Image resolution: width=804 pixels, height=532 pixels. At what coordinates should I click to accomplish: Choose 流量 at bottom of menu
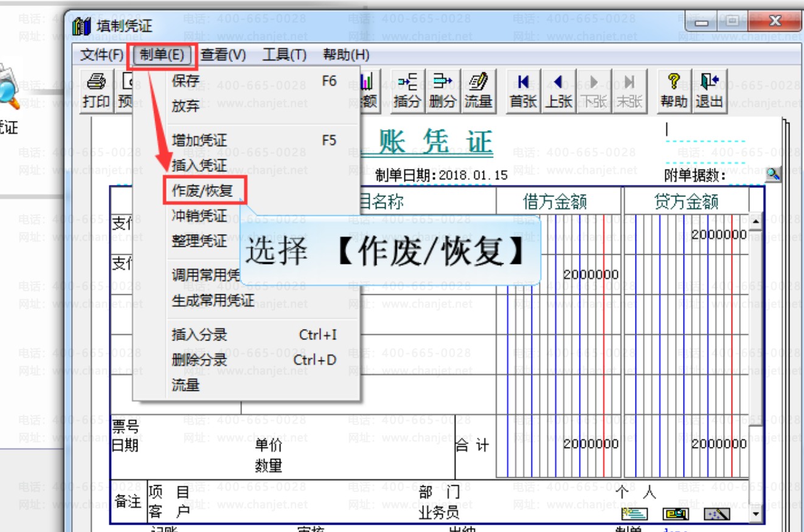click(247, 385)
